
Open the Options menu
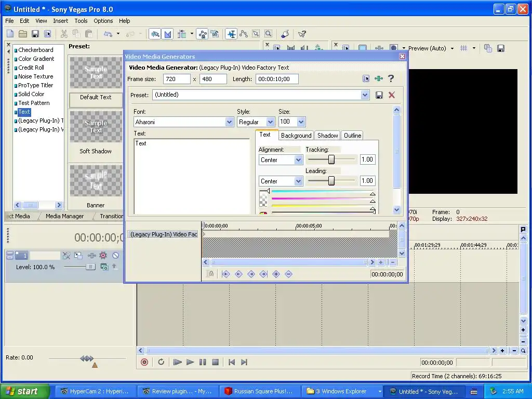coord(103,21)
